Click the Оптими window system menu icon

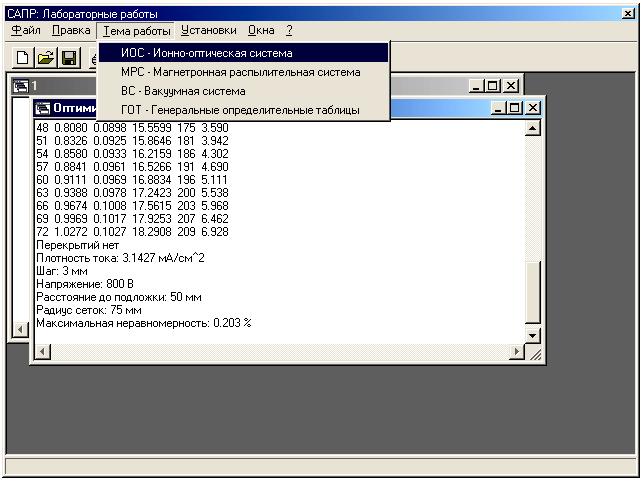[43, 108]
